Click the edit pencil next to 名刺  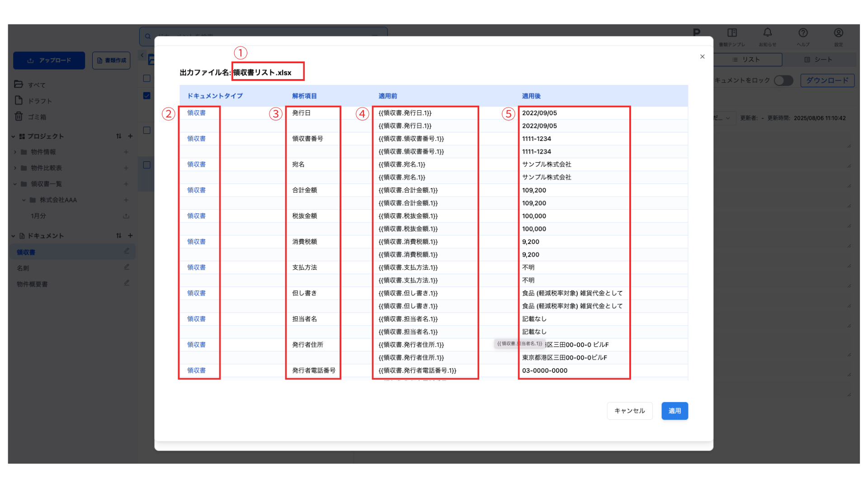[x=127, y=267]
